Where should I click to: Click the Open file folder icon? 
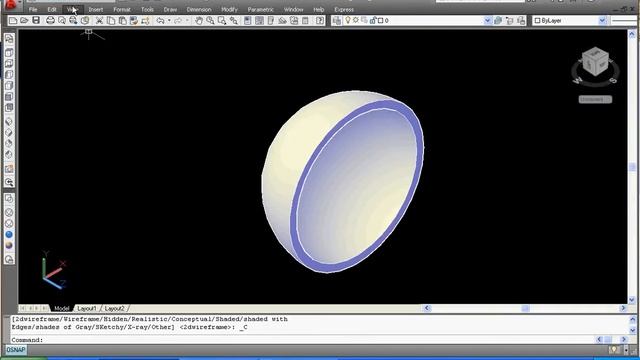tap(24, 20)
